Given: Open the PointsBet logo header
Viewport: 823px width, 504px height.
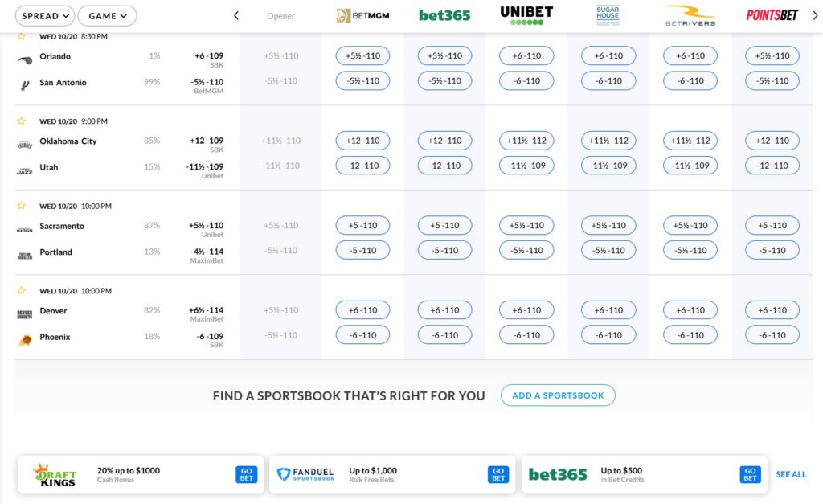Looking at the screenshot, I should 772,15.
